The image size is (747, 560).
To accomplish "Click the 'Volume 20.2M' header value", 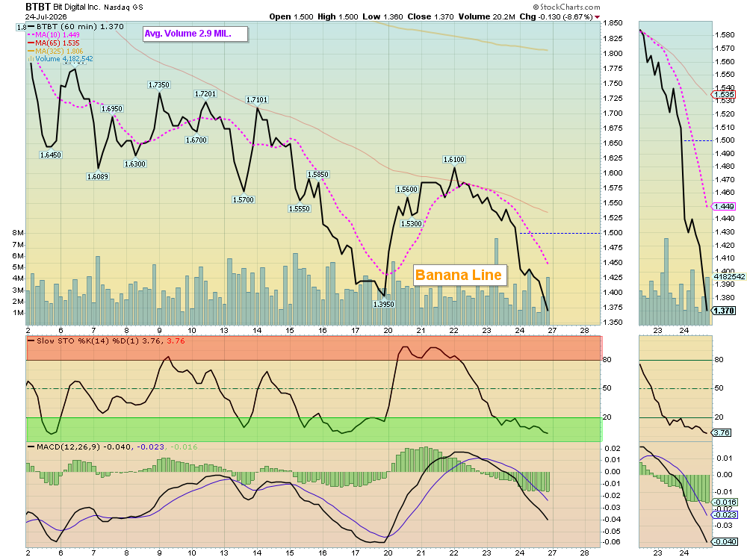I will tap(486, 16).
